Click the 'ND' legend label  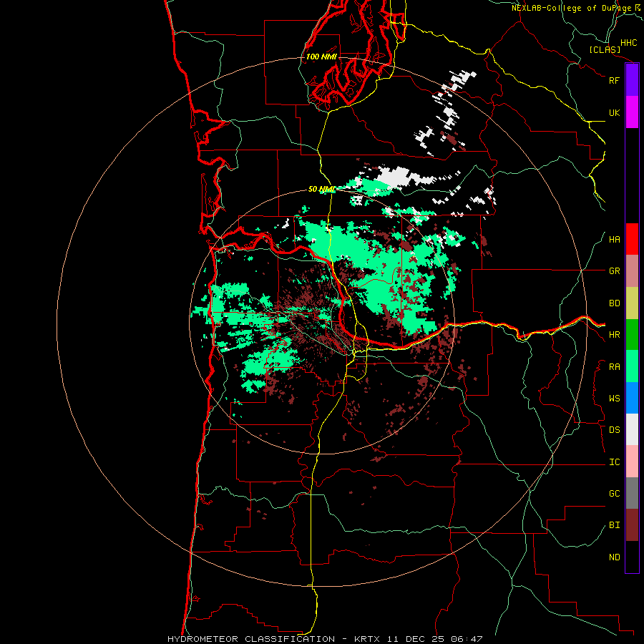(x=614, y=557)
